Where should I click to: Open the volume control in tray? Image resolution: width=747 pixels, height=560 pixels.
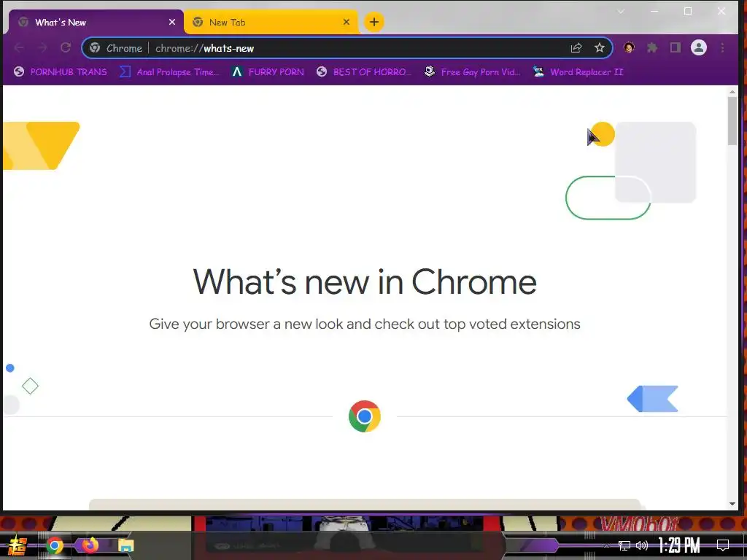pos(642,545)
